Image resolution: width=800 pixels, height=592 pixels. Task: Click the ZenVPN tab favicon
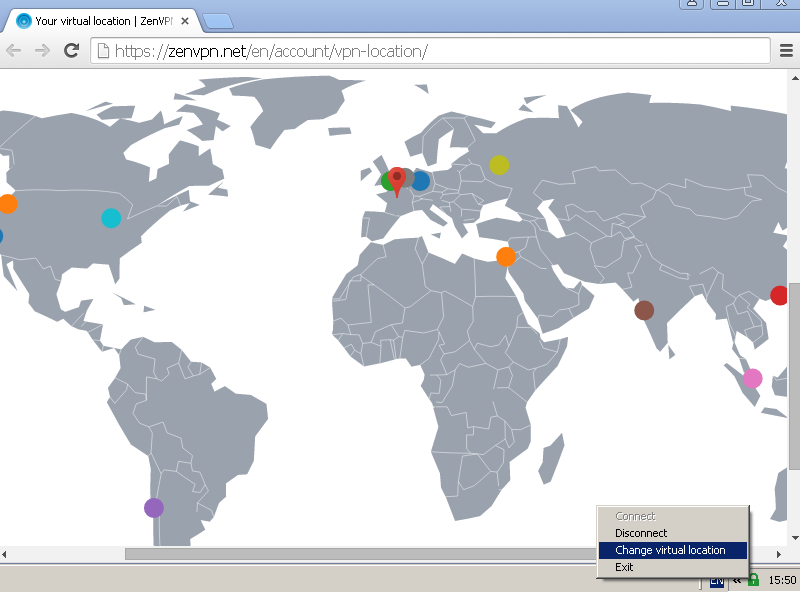click(x=23, y=21)
